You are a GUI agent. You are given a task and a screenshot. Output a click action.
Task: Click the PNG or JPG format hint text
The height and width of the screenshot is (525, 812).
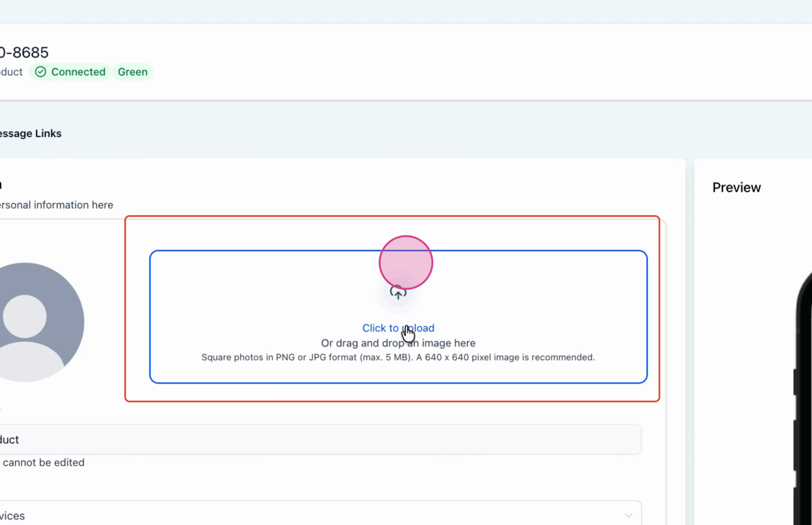pos(398,357)
